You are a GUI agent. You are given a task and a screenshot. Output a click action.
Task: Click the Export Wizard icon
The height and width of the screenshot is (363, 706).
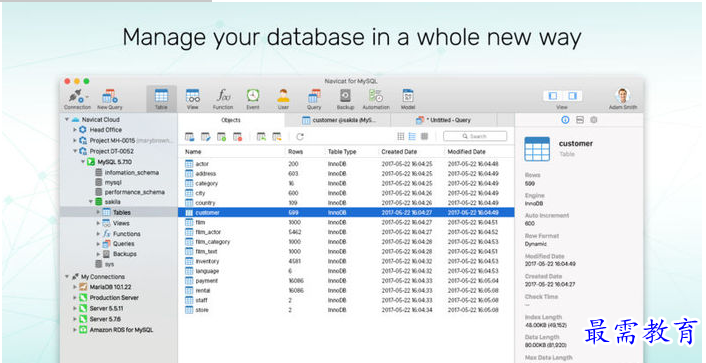click(x=276, y=136)
